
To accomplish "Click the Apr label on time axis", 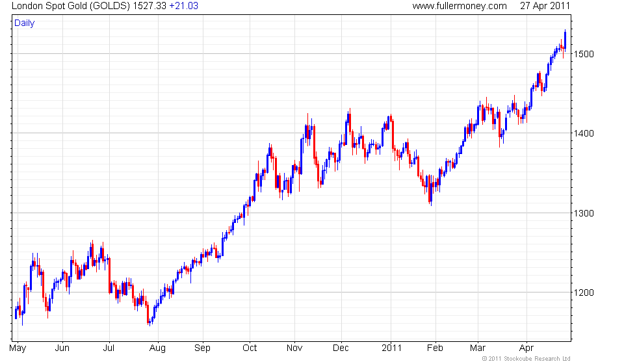I will (526, 348).
